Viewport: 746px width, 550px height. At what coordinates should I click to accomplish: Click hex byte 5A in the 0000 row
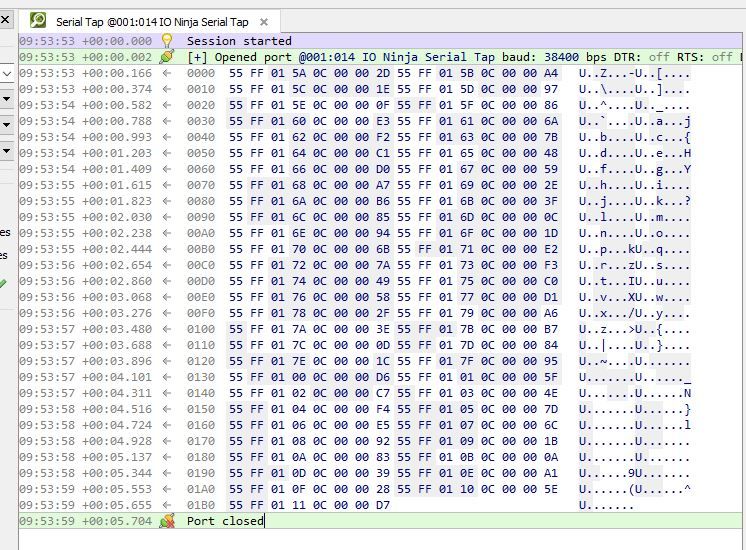299,73
